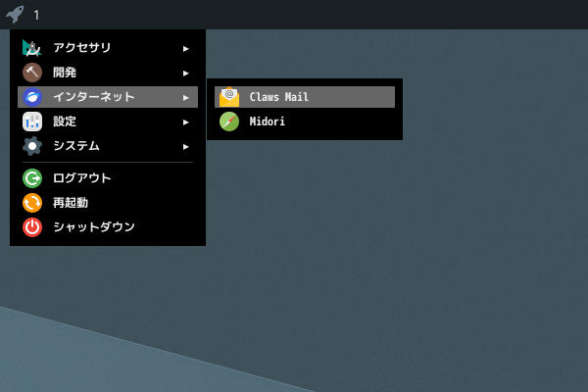Click the 設定 mixer icon
The height and width of the screenshot is (392, 588).
[x=32, y=122]
